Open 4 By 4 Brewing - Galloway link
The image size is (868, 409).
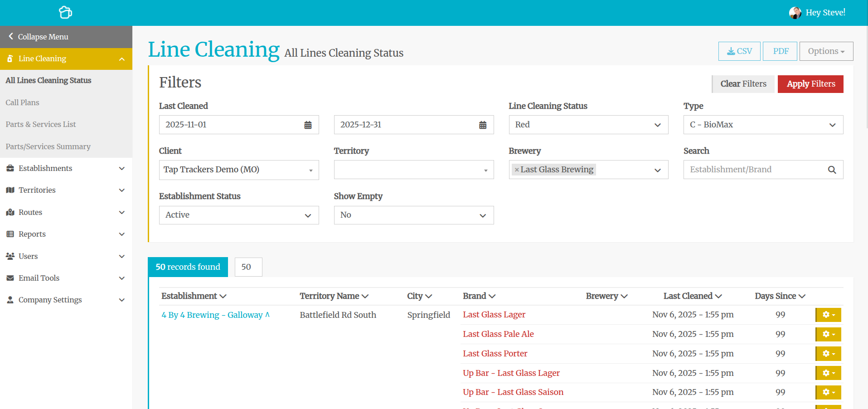pos(212,315)
